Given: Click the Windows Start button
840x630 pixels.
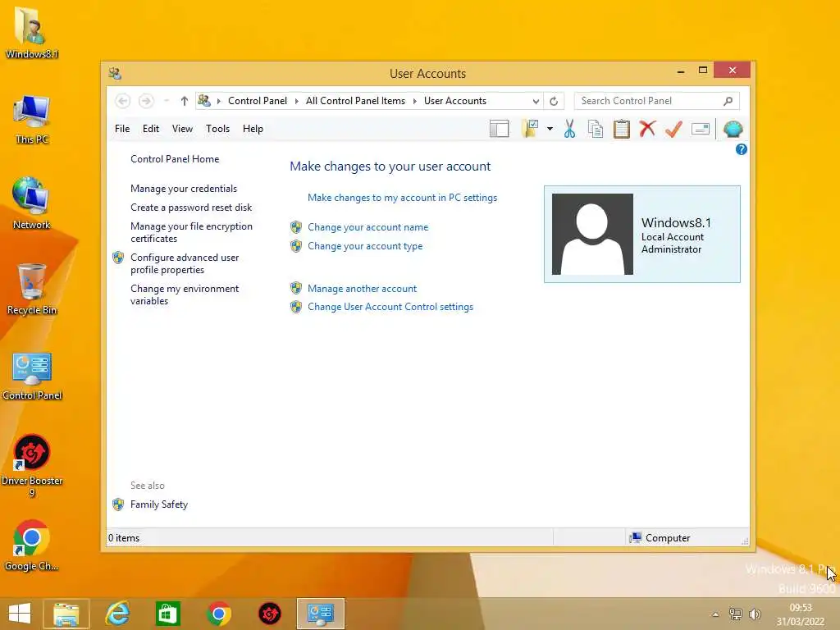Looking at the screenshot, I should [x=20, y=614].
